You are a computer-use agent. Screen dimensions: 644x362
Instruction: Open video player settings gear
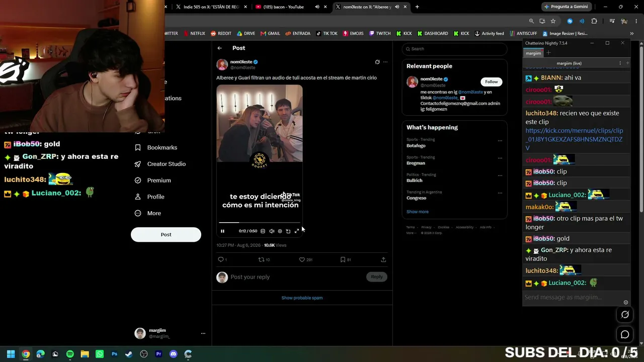click(280, 231)
